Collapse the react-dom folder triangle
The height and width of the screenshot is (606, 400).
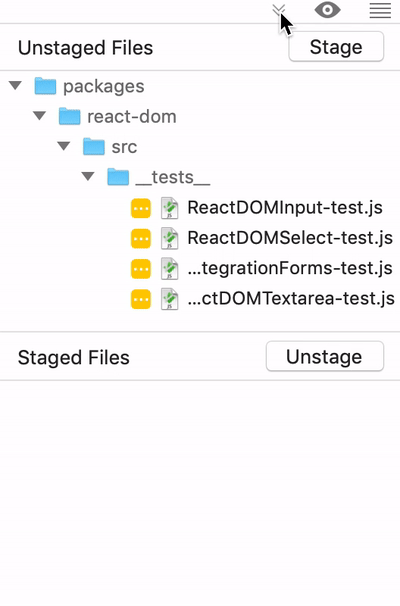pyautogui.click(x=39, y=115)
